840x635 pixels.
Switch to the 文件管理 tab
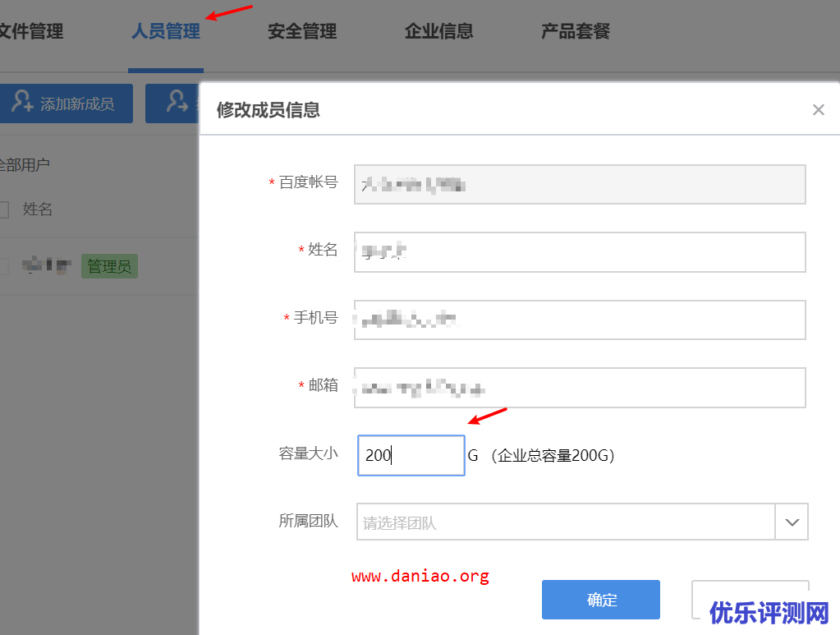[x=31, y=32]
